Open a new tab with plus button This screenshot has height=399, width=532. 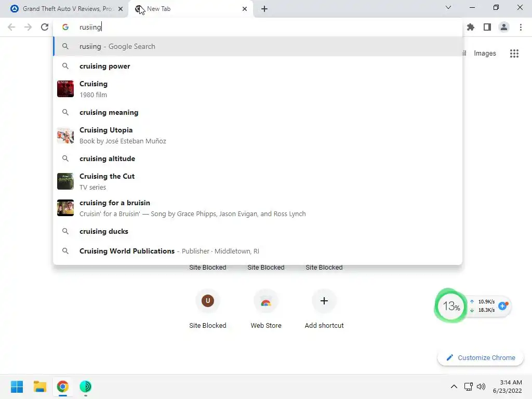point(264,9)
